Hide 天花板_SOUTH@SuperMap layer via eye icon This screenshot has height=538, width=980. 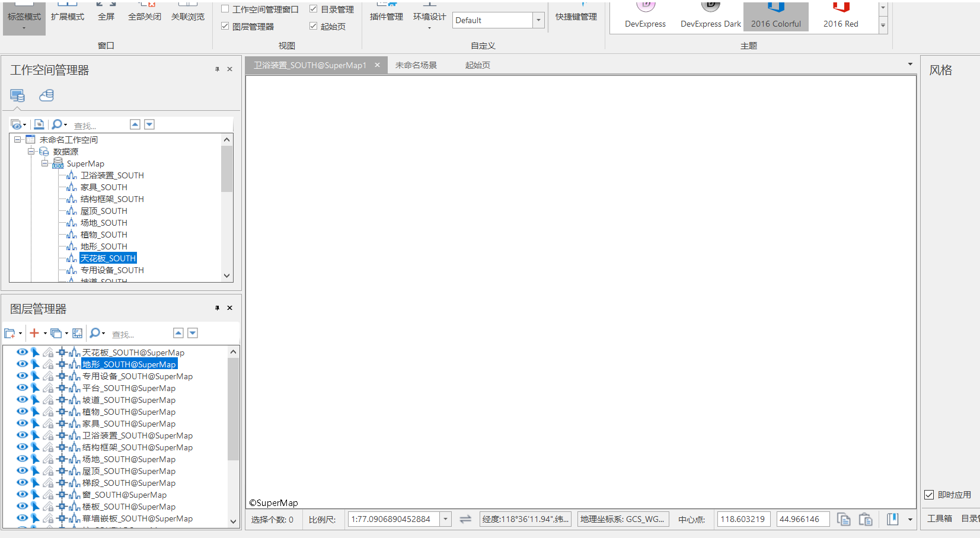(22, 352)
